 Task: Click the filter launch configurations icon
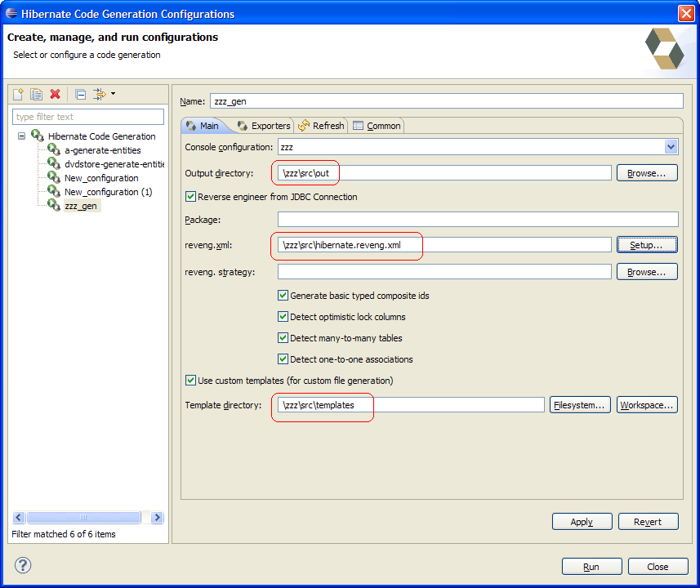point(99,94)
